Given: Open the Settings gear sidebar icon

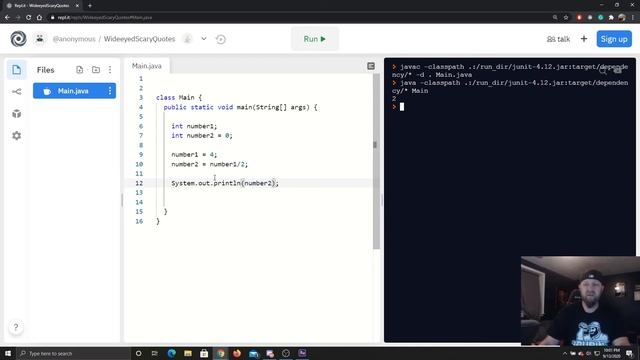Looking at the screenshot, I should 16,136.
